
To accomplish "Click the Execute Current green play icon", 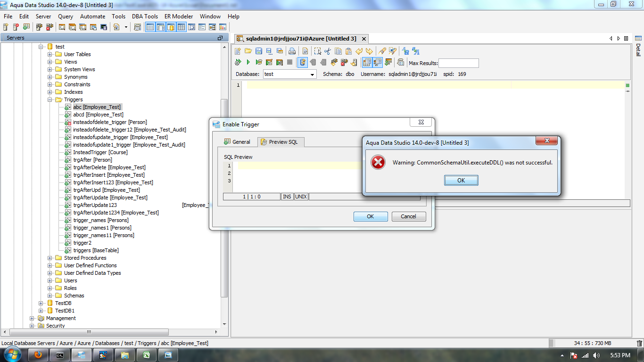I will pos(248,62).
